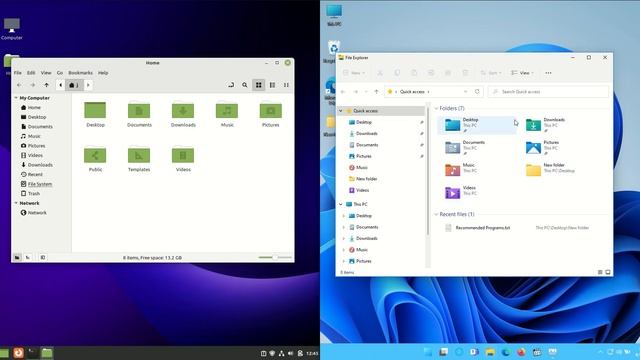
Task: Collapse the Network sidebar section
Action: (16, 203)
